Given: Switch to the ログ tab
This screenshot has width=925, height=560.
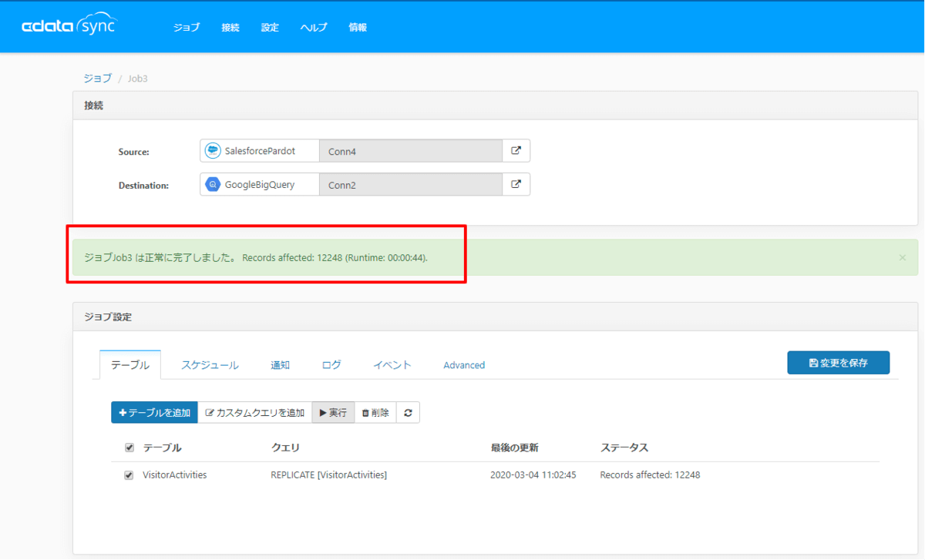Looking at the screenshot, I should click(331, 365).
